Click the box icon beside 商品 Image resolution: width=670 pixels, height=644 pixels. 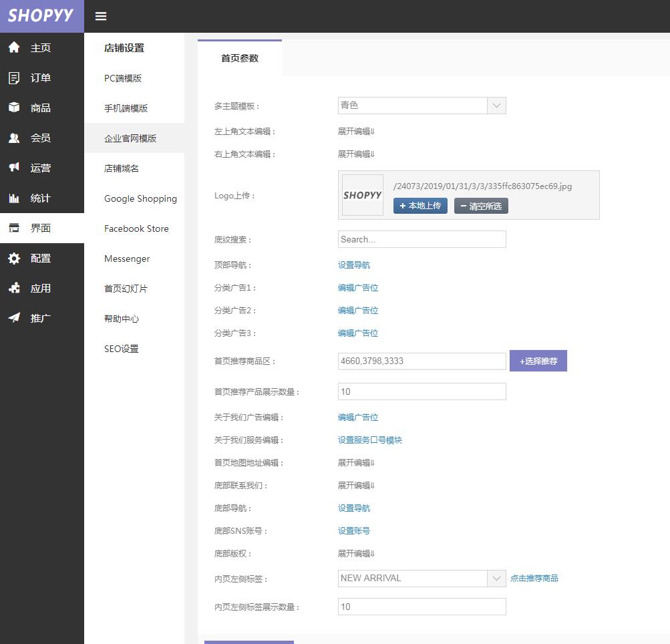(x=14, y=108)
